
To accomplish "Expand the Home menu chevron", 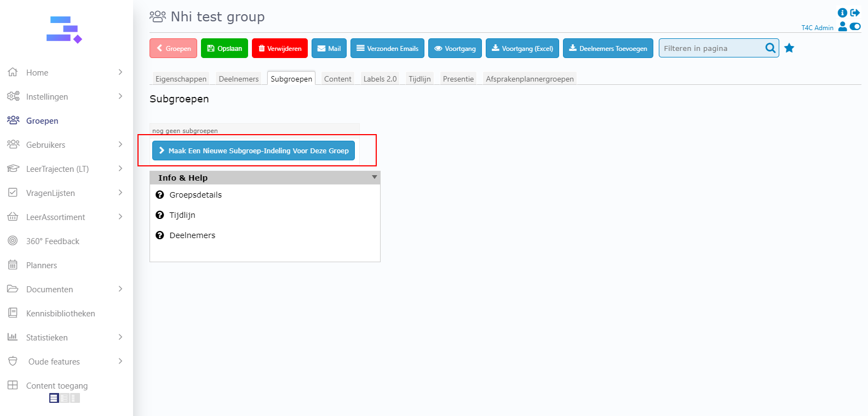I will coord(120,72).
